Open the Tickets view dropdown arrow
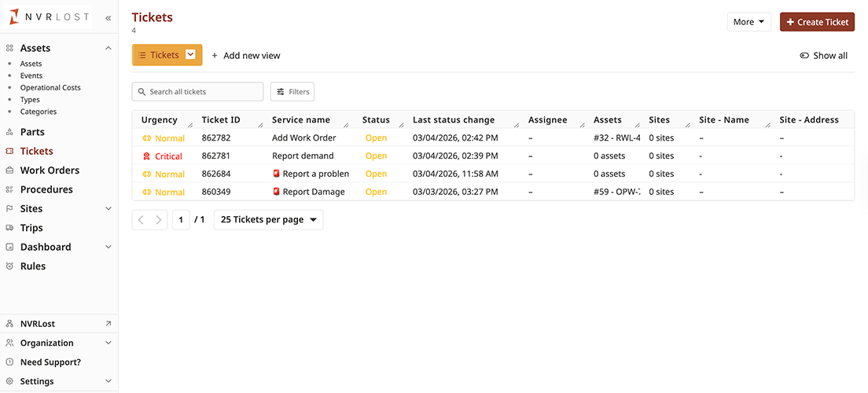The width and height of the screenshot is (868, 393). (x=190, y=55)
